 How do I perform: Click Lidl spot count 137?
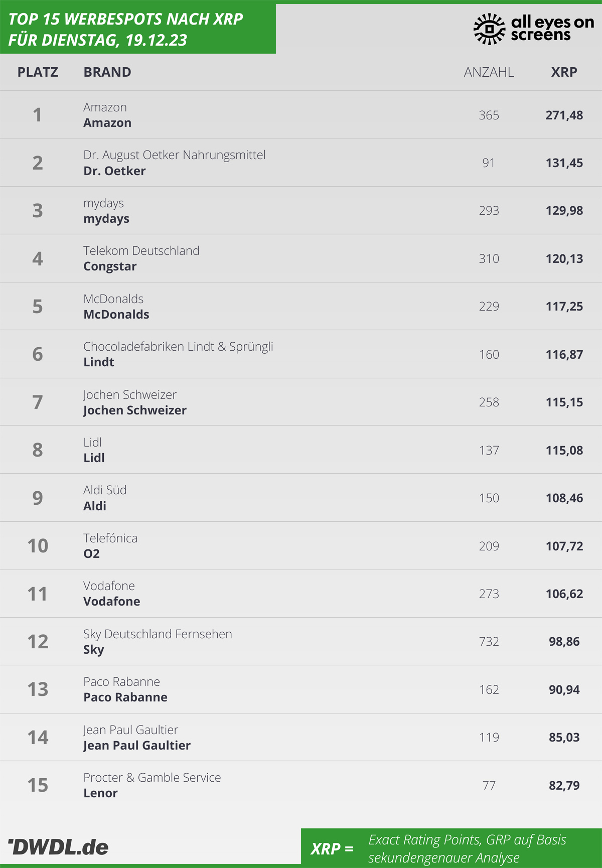(489, 450)
